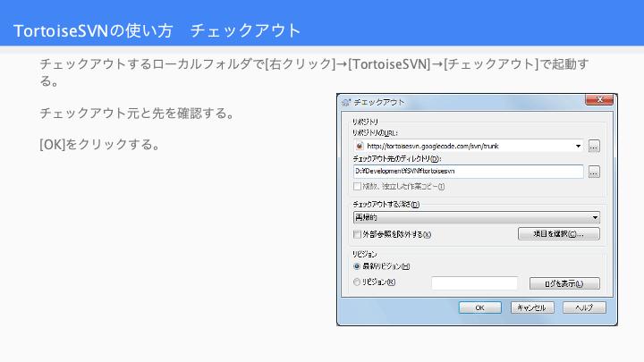Viewport: 644px width, 362px height.
Task: Open the チェックアウトする深さ dropdown showing 再帰的
Action: (477, 217)
